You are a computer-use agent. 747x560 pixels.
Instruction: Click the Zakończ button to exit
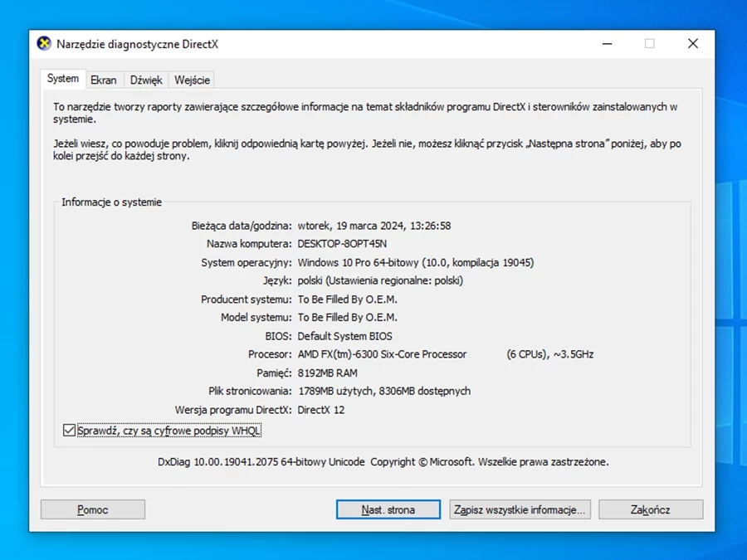pyautogui.click(x=651, y=509)
